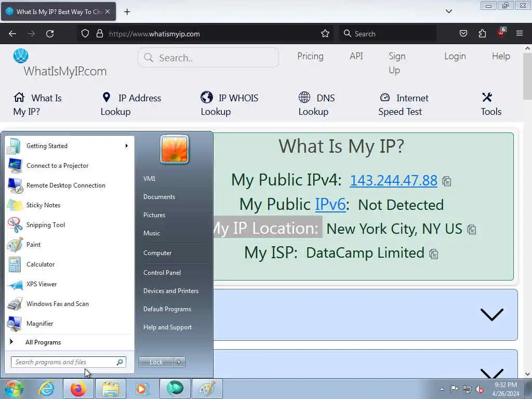Click the Action Center flag icon
Screen dimensions: 532x399
454,389
